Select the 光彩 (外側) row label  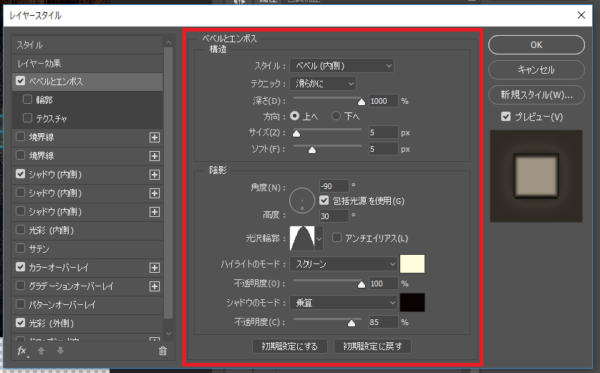[x=51, y=323]
